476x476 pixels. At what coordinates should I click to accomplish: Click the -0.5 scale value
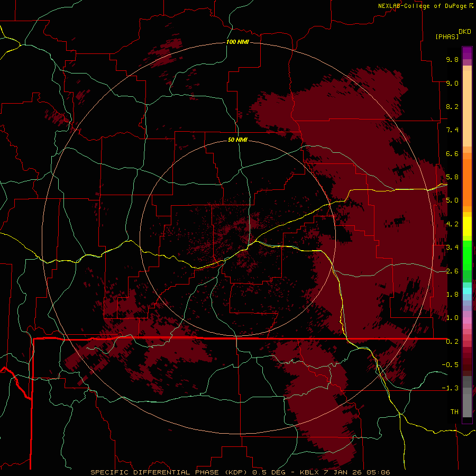pos(450,365)
